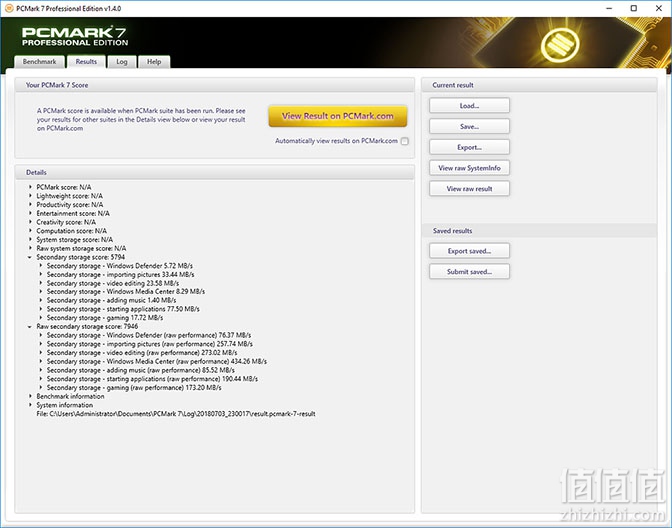Select 'Computation score: N/A' text
This screenshot has width=672, height=528.
tap(72, 231)
